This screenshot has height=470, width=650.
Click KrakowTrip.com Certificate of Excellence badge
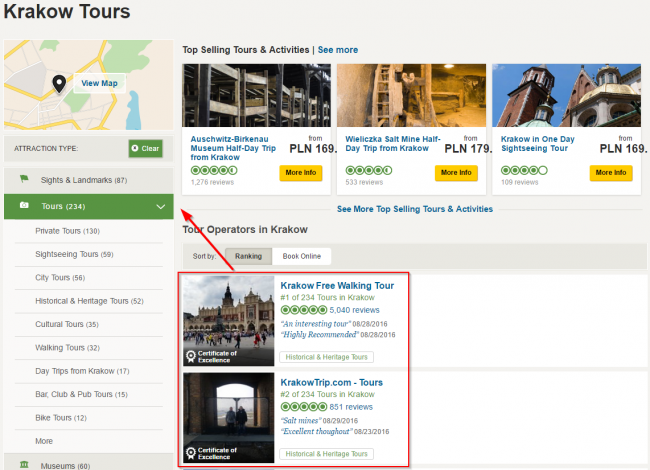click(212, 453)
